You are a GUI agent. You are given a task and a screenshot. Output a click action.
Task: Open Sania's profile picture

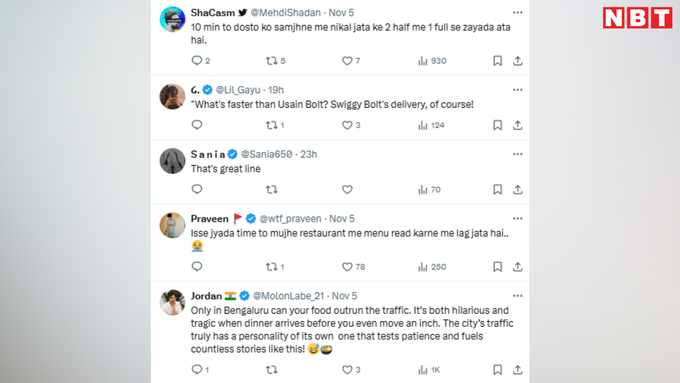pyautogui.click(x=172, y=161)
